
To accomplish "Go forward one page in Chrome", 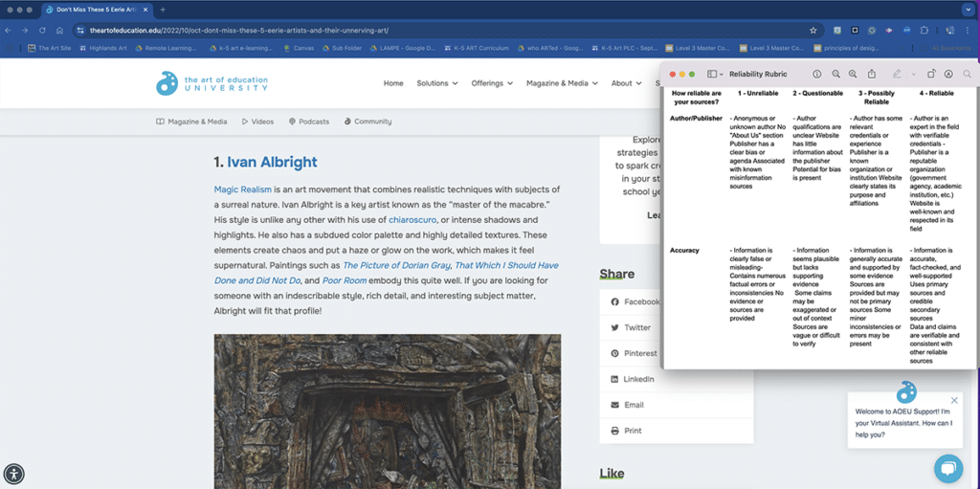I will click(25, 30).
